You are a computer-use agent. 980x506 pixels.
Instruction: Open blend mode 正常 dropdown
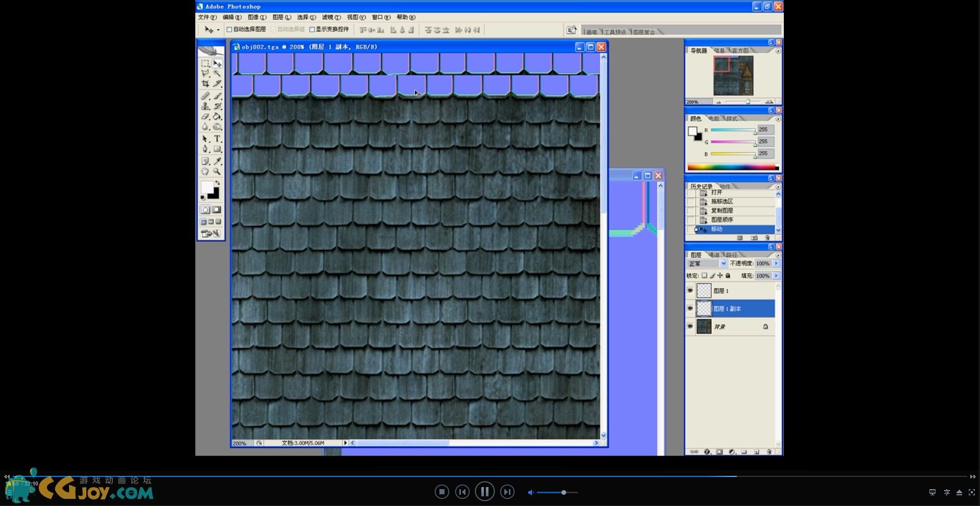[707, 263]
